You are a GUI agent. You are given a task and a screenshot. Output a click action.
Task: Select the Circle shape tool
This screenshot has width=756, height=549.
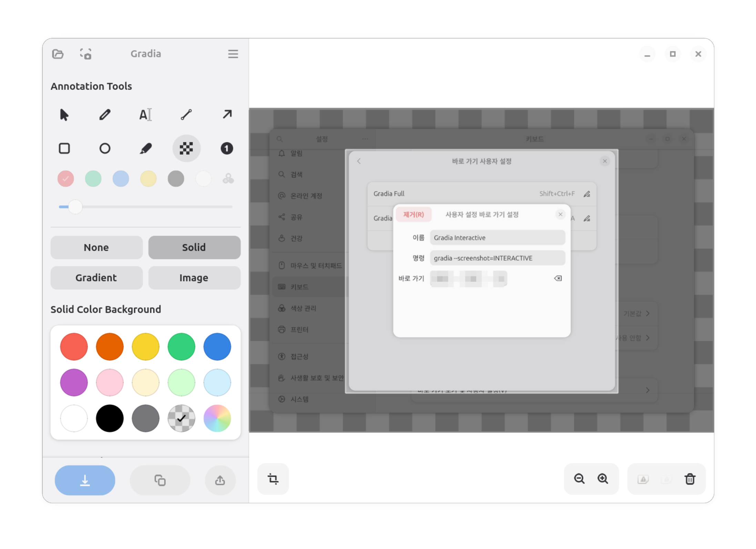click(105, 148)
